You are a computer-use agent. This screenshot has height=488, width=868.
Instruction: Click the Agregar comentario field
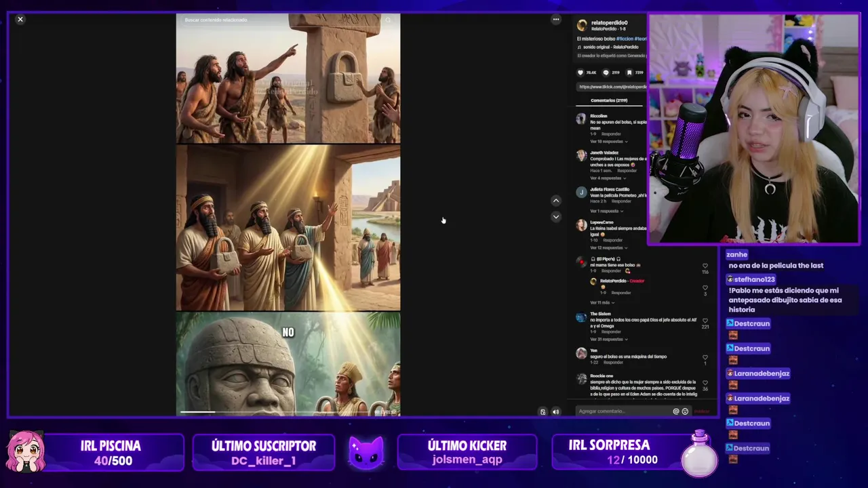click(x=623, y=411)
